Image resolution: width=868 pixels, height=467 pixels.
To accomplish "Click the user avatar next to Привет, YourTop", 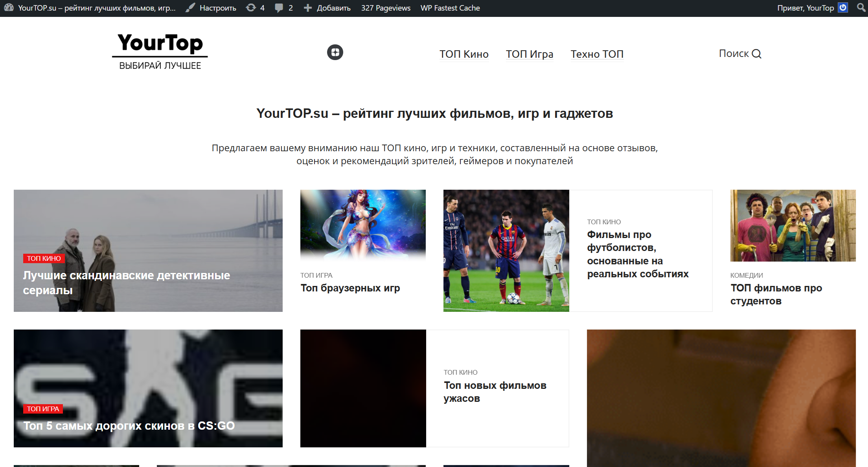I will pos(843,8).
